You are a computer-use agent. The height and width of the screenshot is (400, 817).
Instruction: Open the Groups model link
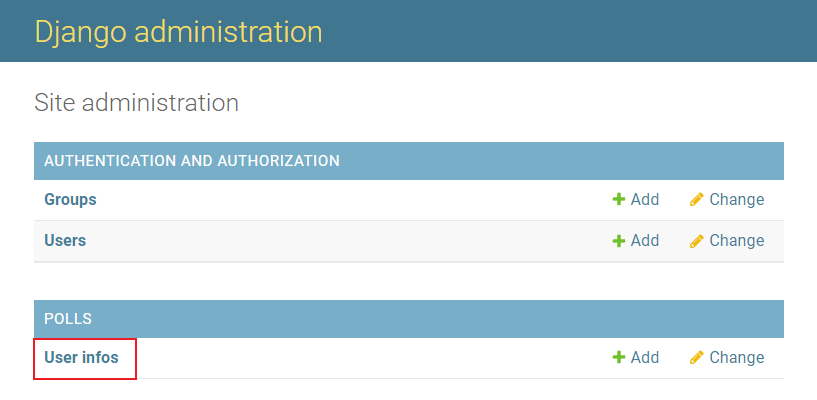pyautogui.click(x=70, y=199)
